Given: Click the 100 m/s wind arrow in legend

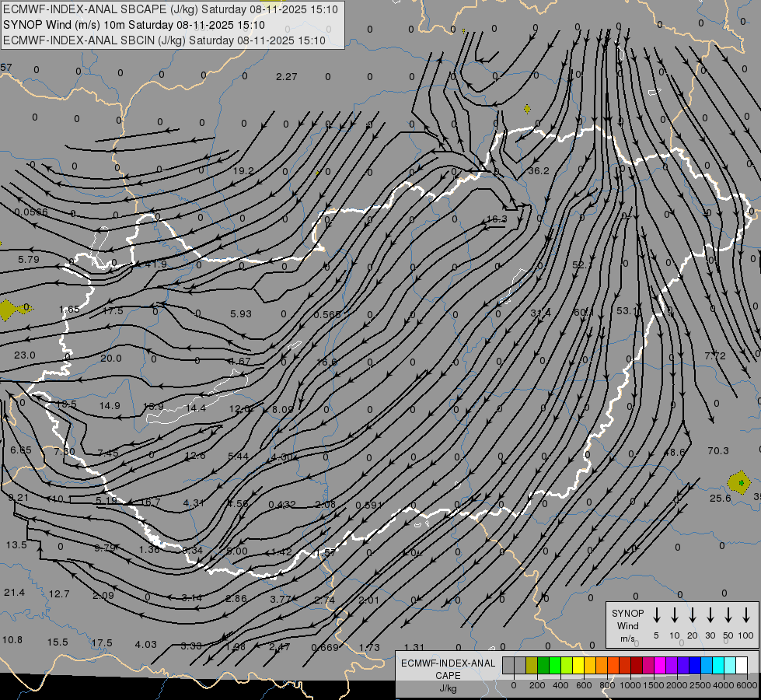Looking at the screenshot, I should point(746,615).
